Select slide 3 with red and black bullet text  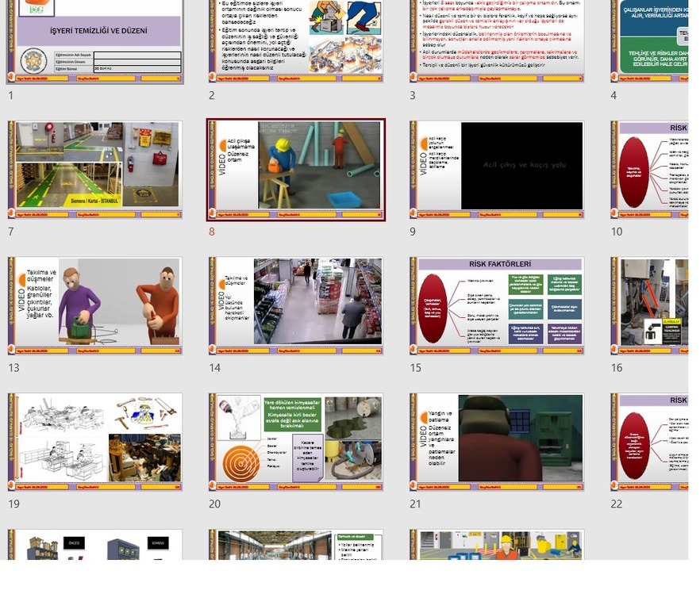point(497,41)
